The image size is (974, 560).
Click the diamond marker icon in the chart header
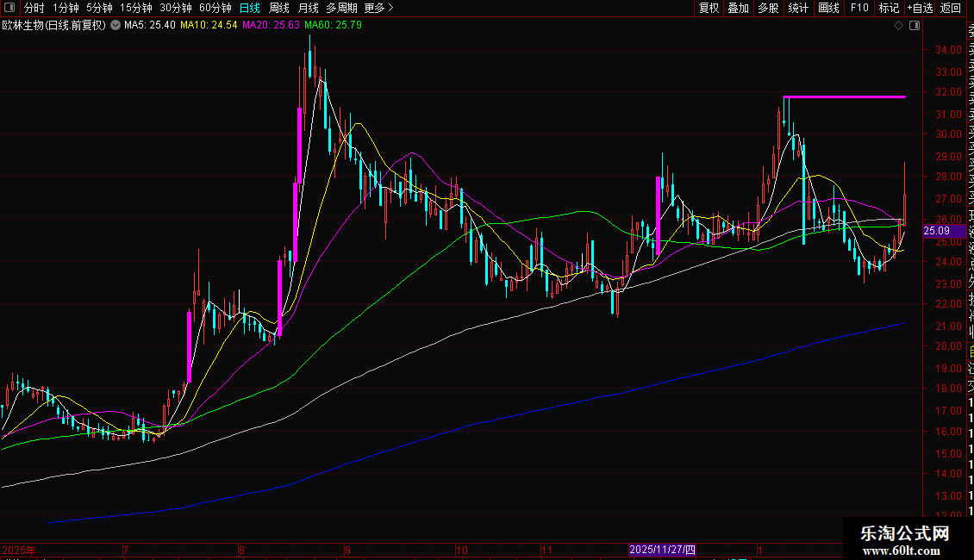point(898,26)
